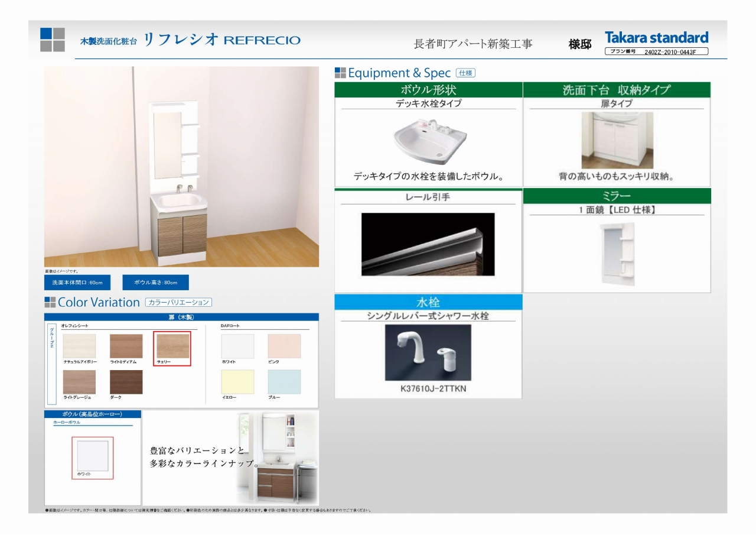
Task: Select the ダーク wood color swatch
Action: pyautogui.click(x=126, y=382)
